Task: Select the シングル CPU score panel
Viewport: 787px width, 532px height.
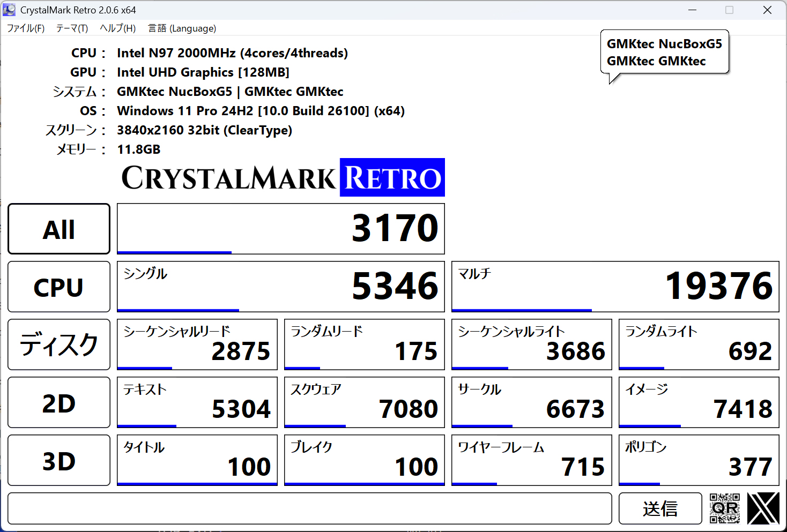Action: pyautogui.click(x=280, y=287)
